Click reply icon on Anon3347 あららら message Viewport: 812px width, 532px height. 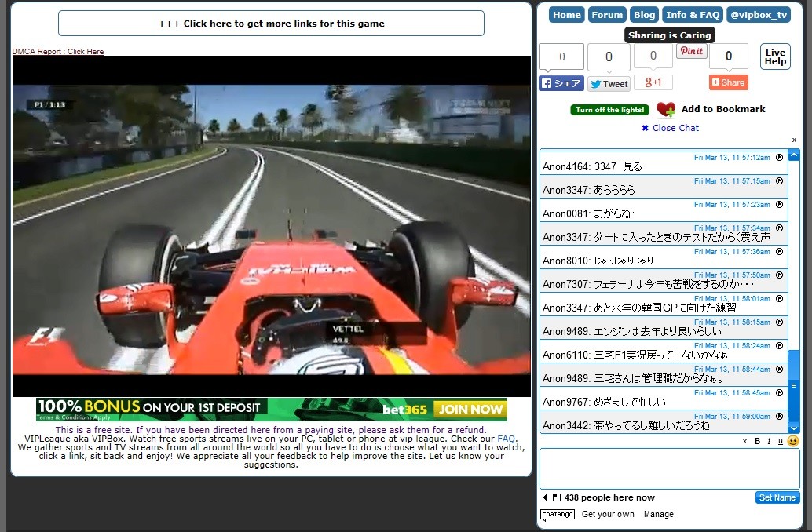pos(779,181)
